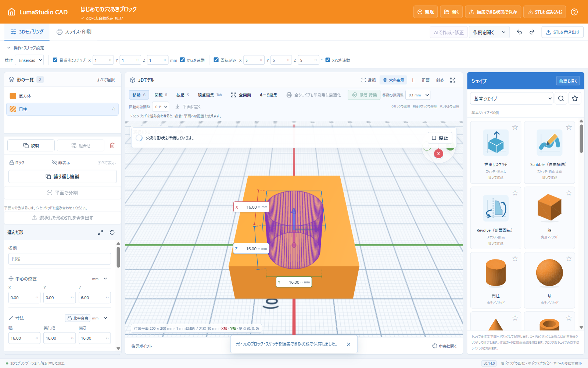Toggle 目盛りにスナップ checkbox
This screenshot has width=588, height=368.
55,60
